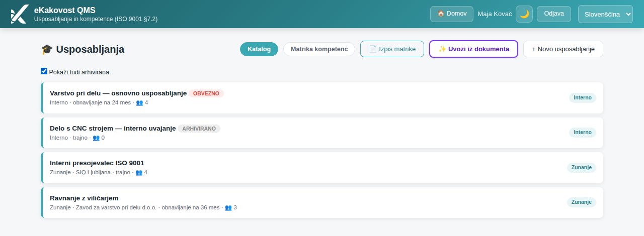The image size is (644, 236).
Task: Click the ARHIVIRANO badge on CNC training
Action: pyautogui.click(x=199, y=129)
